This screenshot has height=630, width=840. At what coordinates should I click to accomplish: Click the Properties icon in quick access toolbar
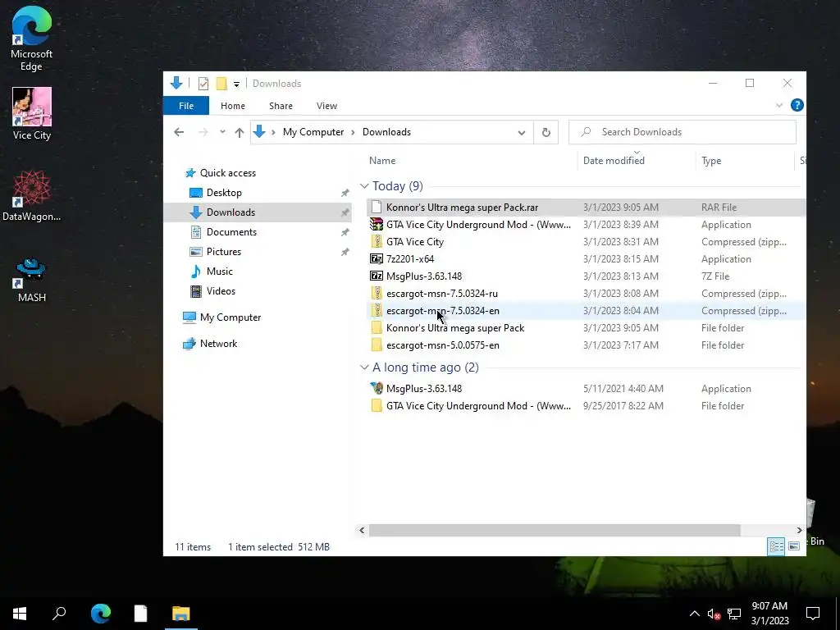(x=203, y=84)
